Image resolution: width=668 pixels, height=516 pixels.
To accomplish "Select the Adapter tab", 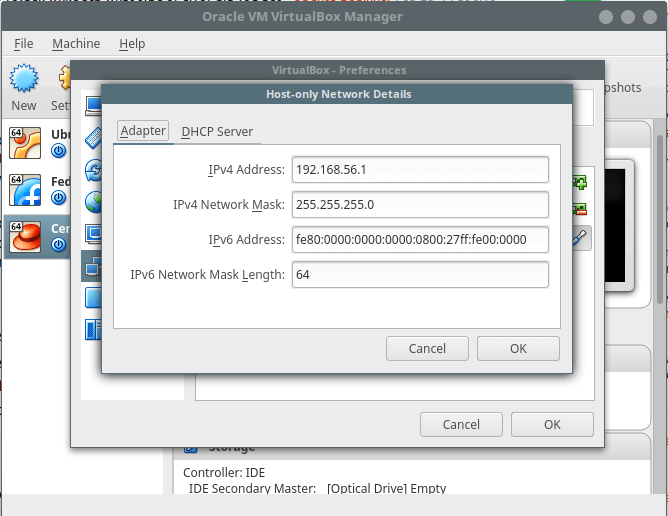I will tap(143, 131).
